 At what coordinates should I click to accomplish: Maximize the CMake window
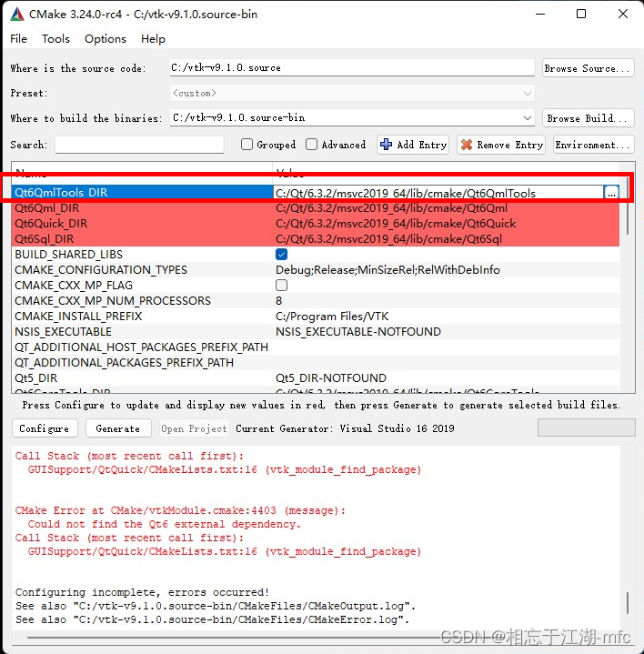click(581, 14)
